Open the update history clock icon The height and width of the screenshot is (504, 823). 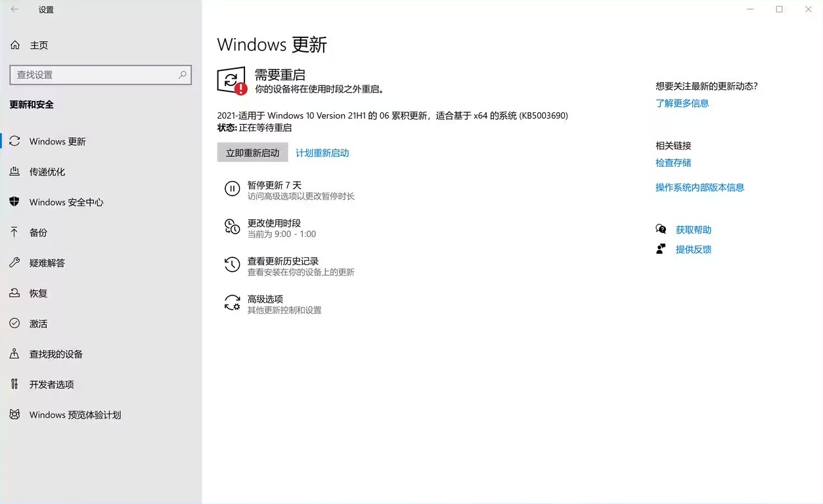click(232, 264)
